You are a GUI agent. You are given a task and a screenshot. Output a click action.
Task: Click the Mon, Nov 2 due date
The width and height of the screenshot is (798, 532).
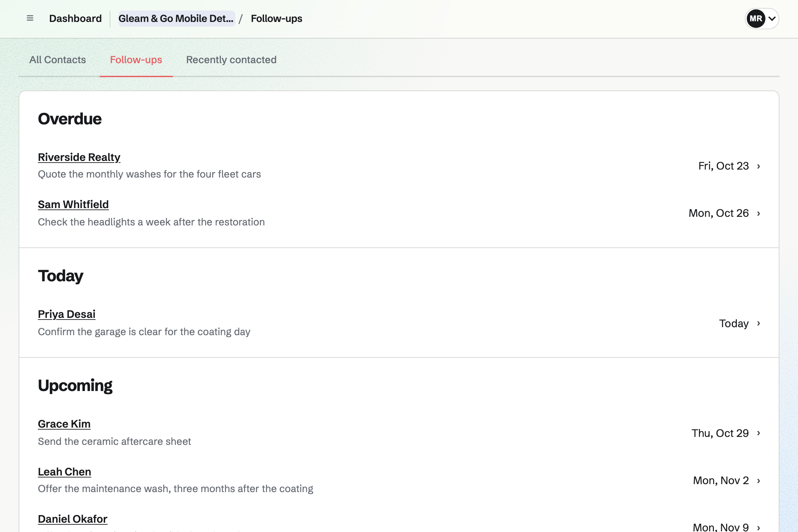coord(721,480)
